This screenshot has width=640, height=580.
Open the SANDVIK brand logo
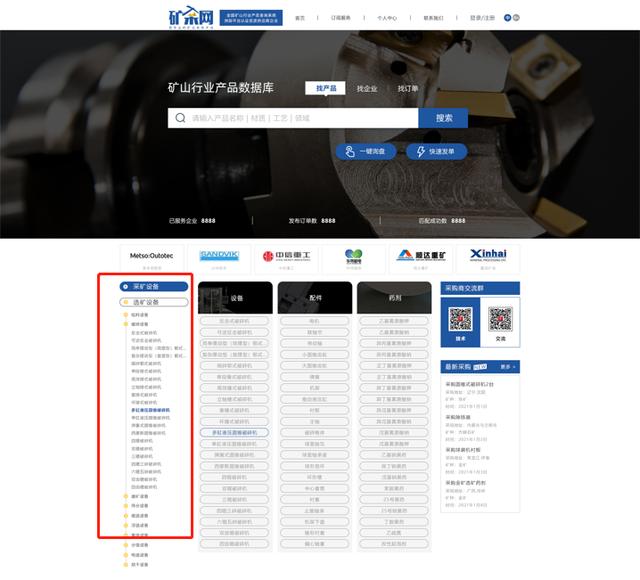click(219, 257)
